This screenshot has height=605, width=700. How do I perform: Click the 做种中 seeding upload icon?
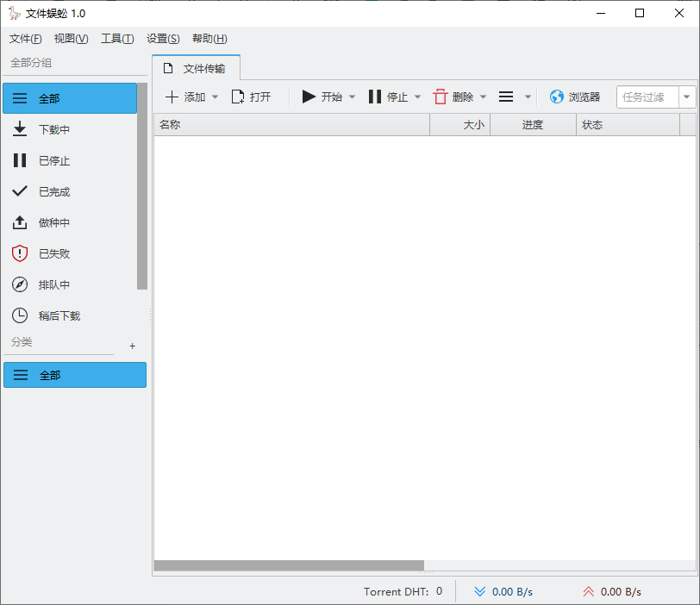coord(19,222)
